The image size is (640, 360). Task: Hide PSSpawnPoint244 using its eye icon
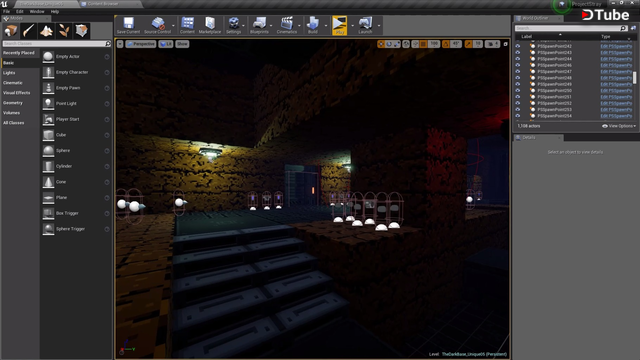click(518, 59)
